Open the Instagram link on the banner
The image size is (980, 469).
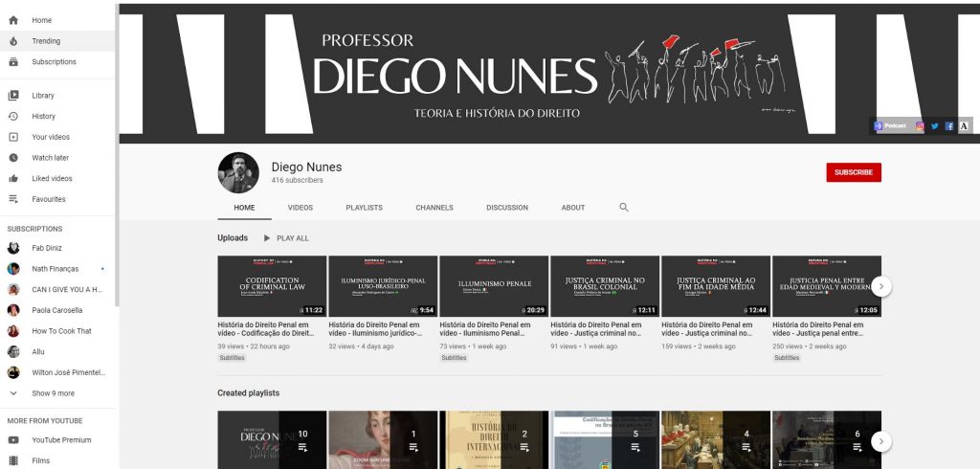click(x=920, y=125)
